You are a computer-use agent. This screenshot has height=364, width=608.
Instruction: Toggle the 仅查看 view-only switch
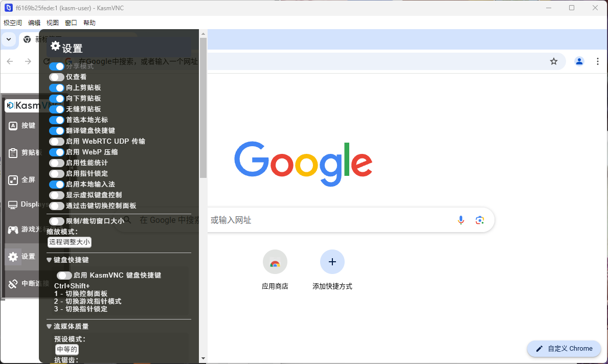point(57,77)
